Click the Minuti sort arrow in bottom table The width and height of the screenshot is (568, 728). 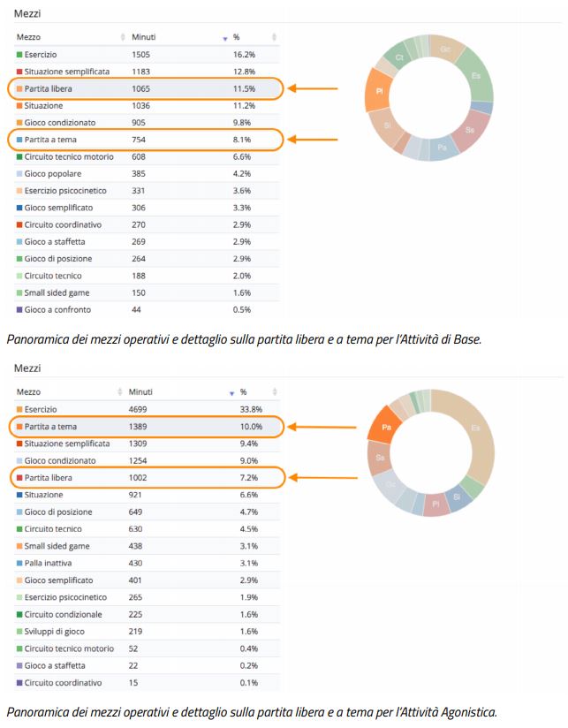tap(230, 391)
